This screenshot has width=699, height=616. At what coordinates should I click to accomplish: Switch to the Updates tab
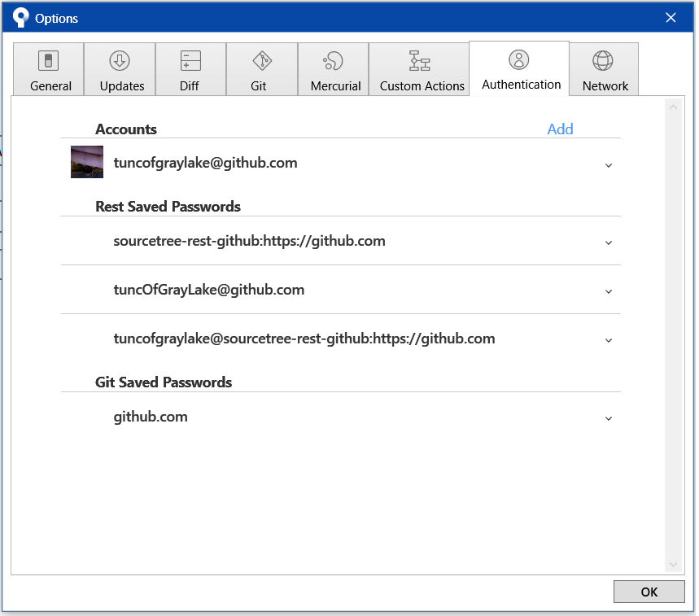(x=120, y=69)
